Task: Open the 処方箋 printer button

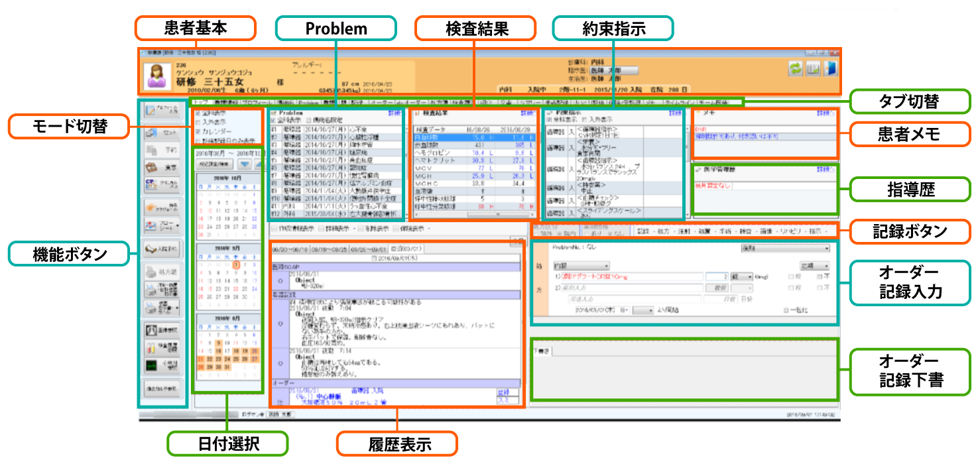Action: 161,273
